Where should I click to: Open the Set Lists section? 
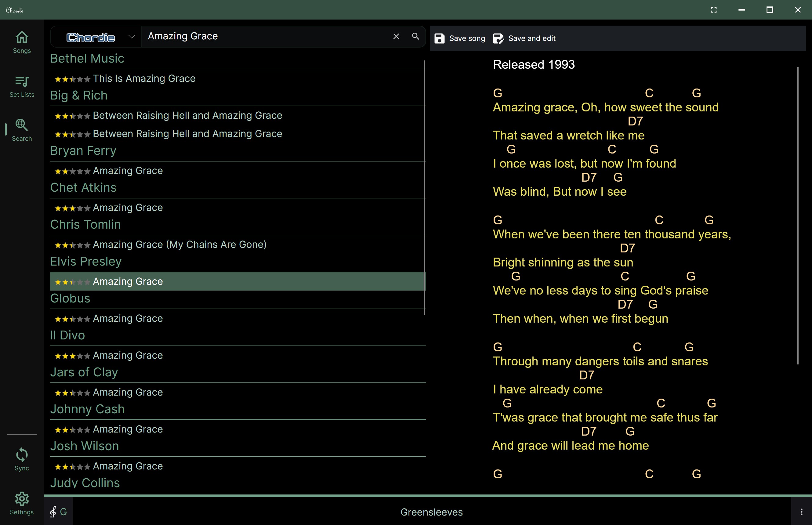click(22, 86)
